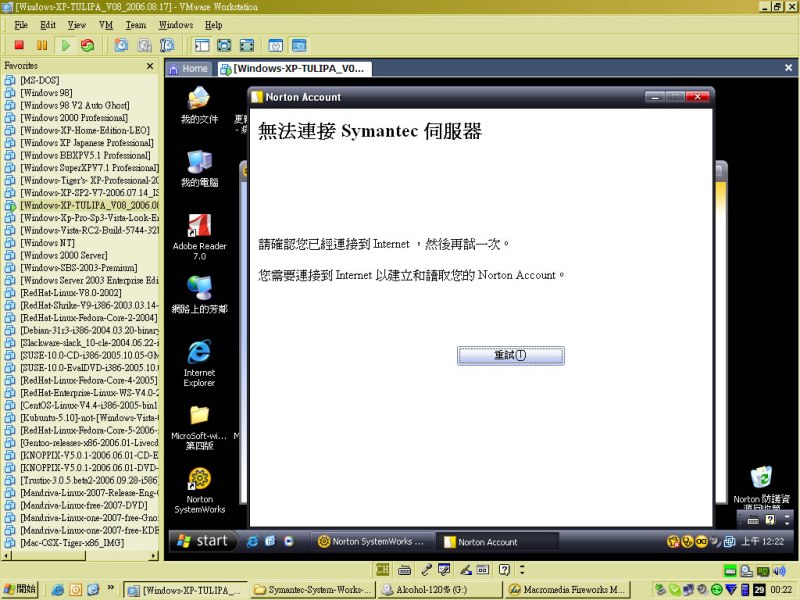
Task: Open the VM menu
Action: pos(106,25)
